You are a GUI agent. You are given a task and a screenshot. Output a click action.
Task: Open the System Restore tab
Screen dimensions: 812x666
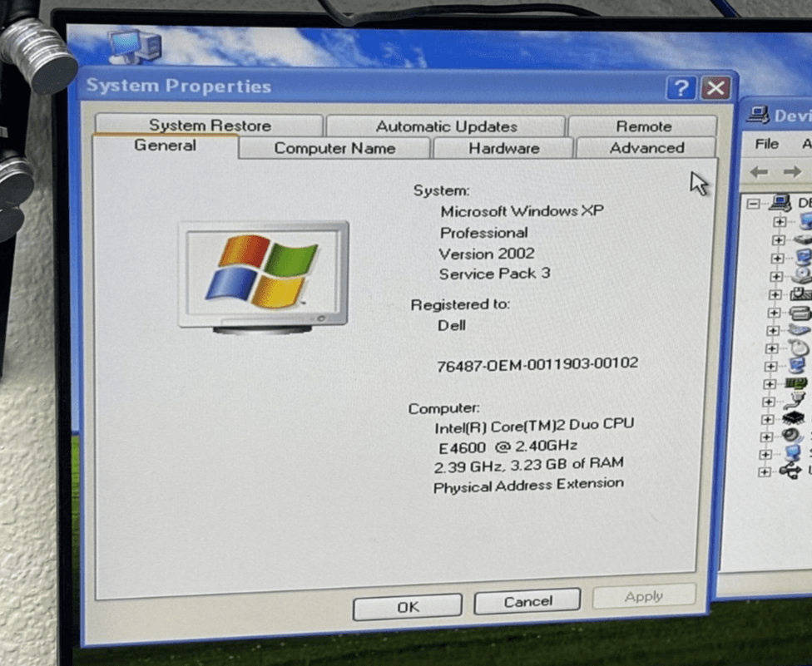(x=210, y=126)
